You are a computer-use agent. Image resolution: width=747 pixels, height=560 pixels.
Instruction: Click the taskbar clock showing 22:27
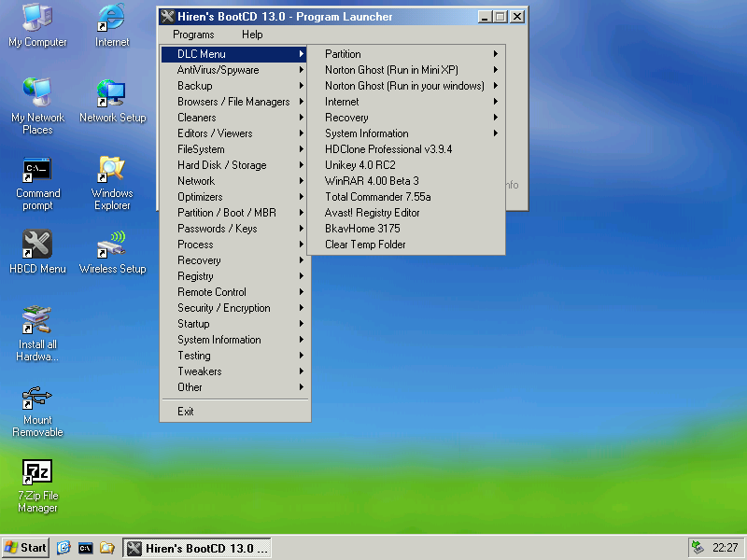725,548
